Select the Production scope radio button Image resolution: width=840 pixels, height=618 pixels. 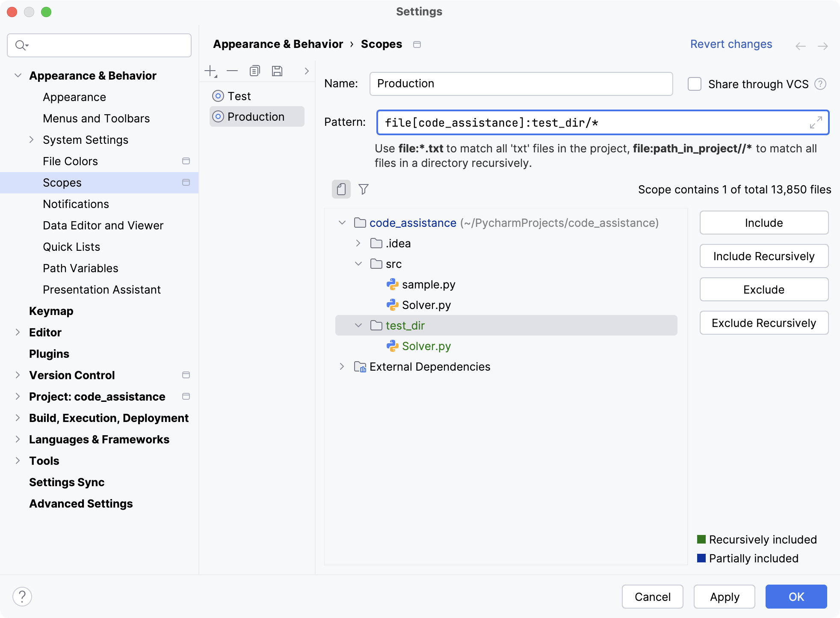(x=218, y=116)
